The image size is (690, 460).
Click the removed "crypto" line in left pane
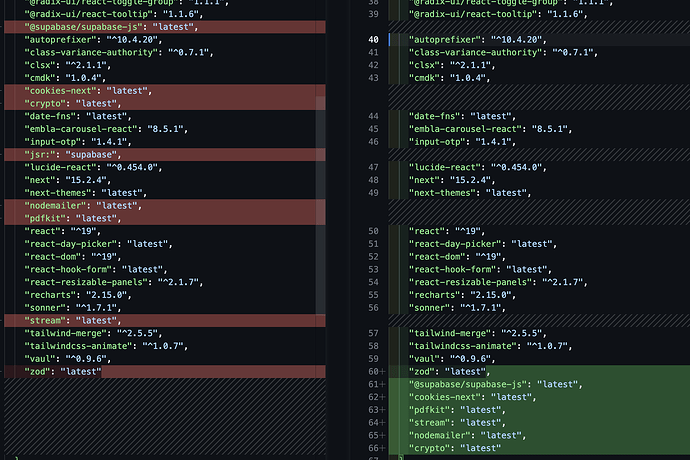tap(165, 103)
